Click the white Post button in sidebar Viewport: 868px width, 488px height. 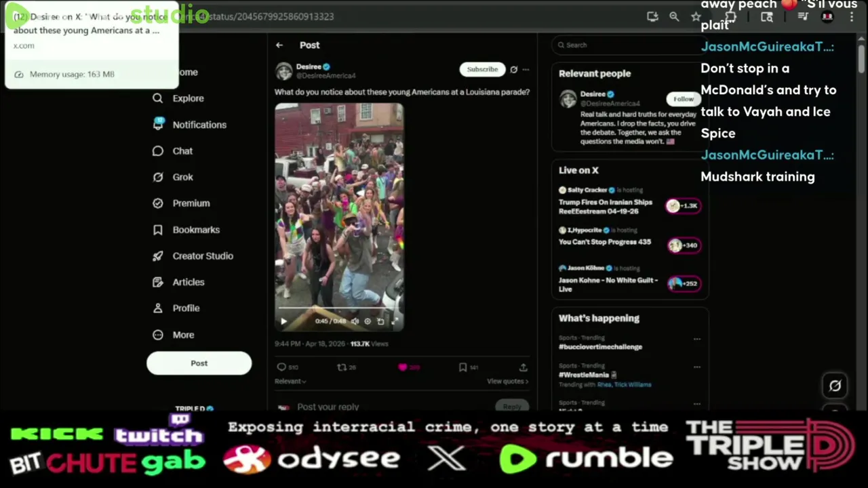coord(199,363)
